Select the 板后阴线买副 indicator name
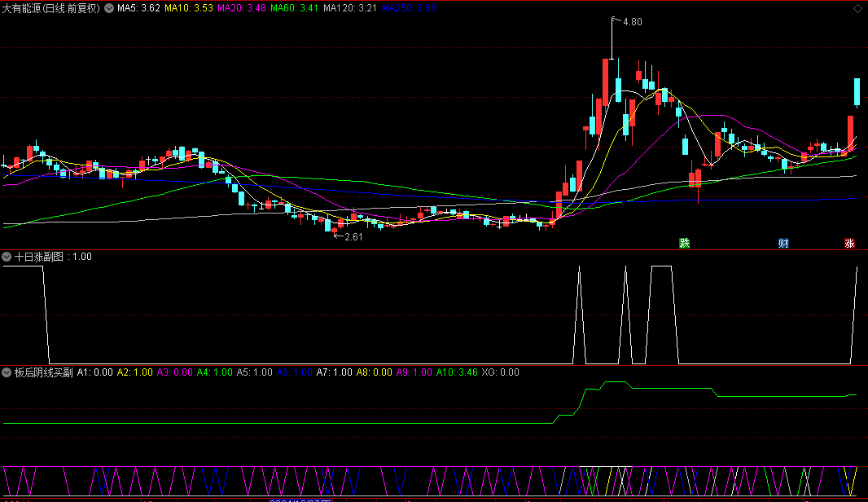The width and height of the screenshot is (868, 502). coord(44,372)
